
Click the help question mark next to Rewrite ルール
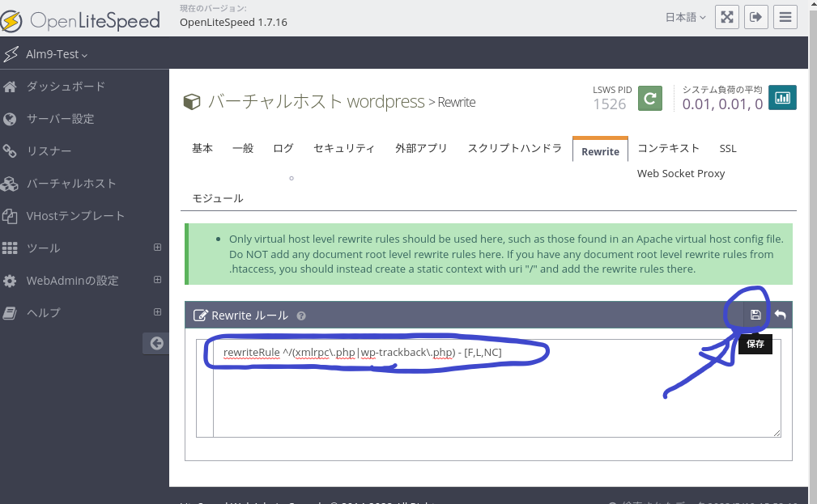[x=301, y=316]
